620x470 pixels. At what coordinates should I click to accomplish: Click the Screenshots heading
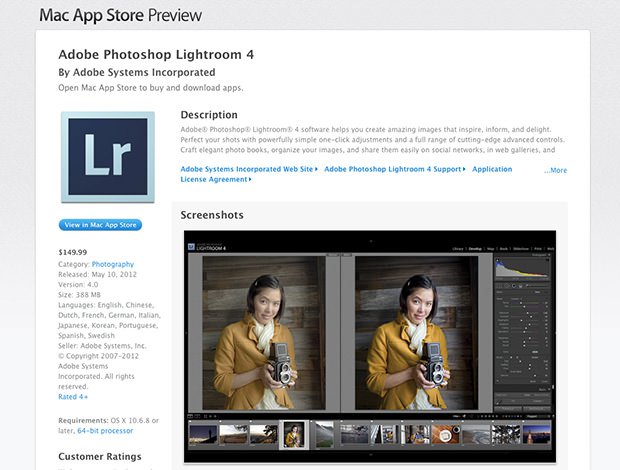[212, 215]
